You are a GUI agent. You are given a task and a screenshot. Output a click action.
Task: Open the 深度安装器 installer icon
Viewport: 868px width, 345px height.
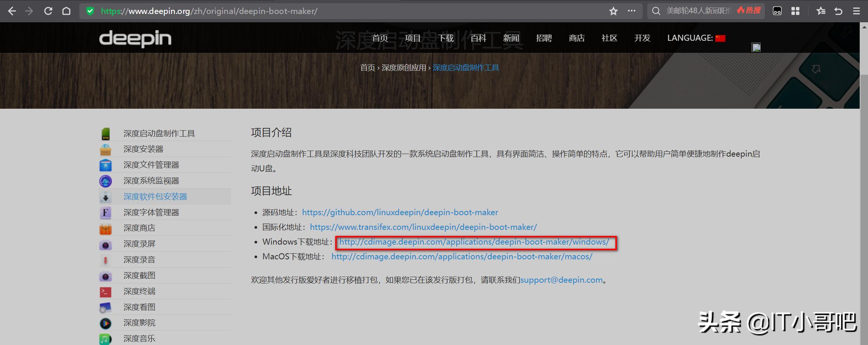tap(106, 149)
